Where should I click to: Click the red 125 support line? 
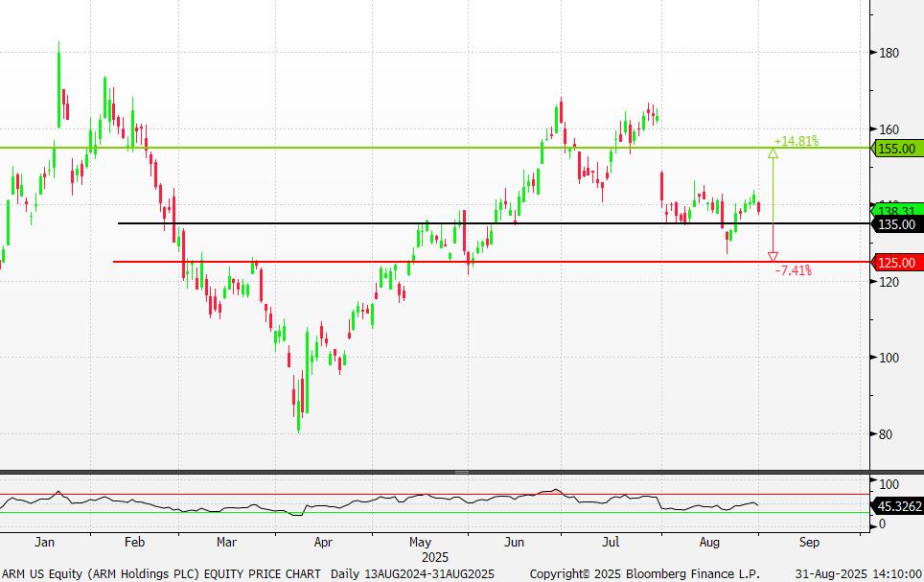click(x=492, y=261)
